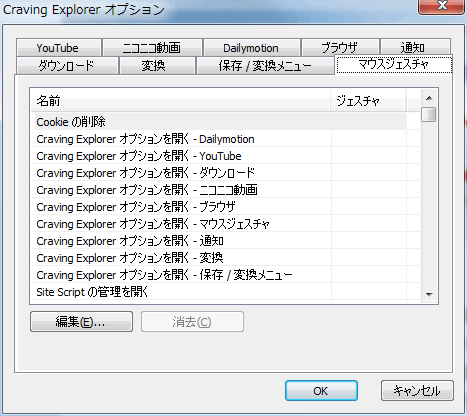Open the ニコニコ動画 tab
Image resolution: width=467 pixels, height=416 pixels.
click(x=152, y=48)
